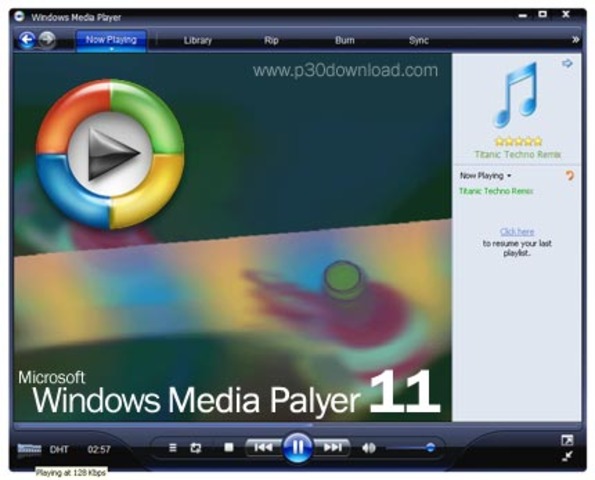595x480 pixels.
Task: Switch to compact mode icon
Action: 567,456
